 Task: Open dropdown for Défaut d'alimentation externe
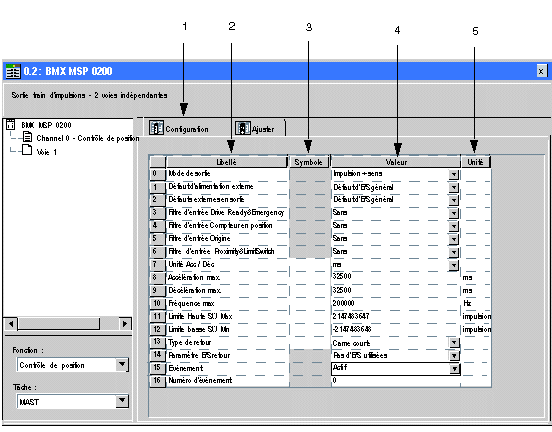(x=454, y=187)
